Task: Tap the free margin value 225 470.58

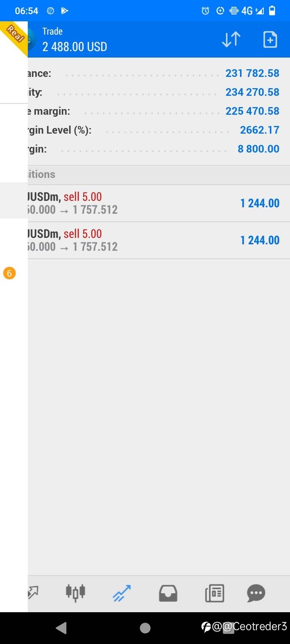Action: coord(252,111)
